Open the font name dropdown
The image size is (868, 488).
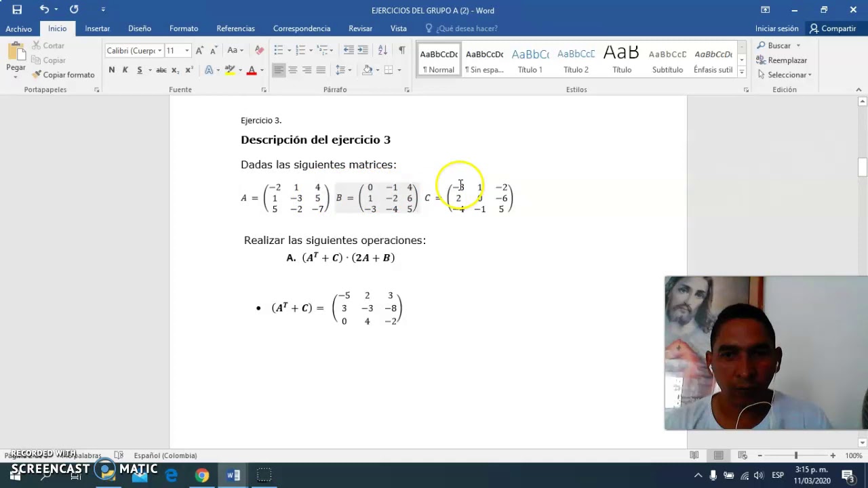point(159,50)
